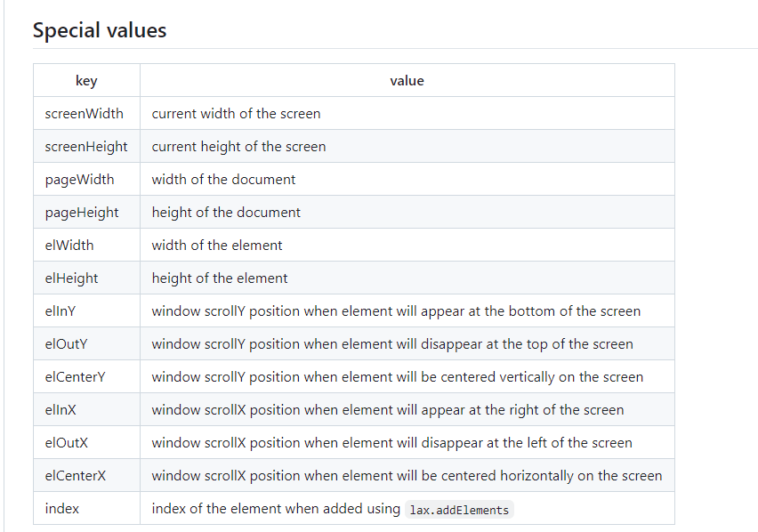
Task: Click the elWidth key cell
Action: click(x=86, y=245)
